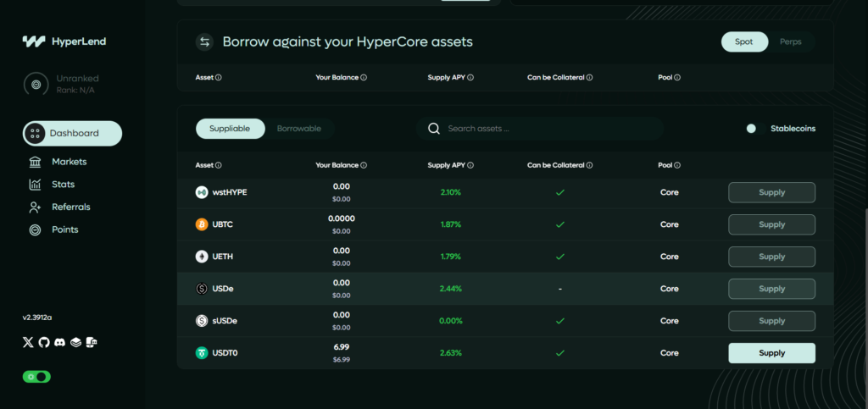The height and width of the screenshot is (409, 868).
Task: Click the collateral checkmark for wstHYPE
Action: click(x=560, y=193)
